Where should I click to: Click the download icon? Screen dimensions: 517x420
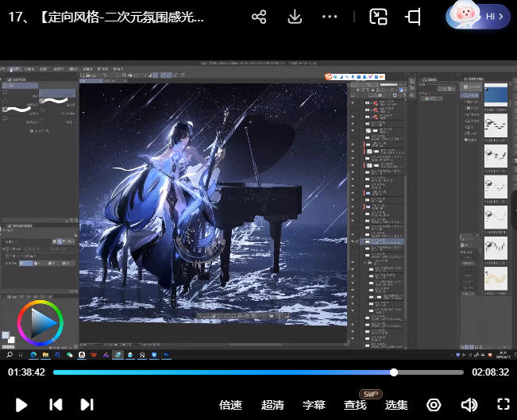tap(295, 17)
